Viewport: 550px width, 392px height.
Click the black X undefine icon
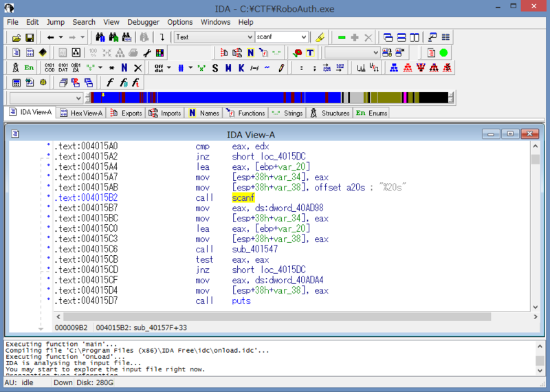[x=138, y=67]
